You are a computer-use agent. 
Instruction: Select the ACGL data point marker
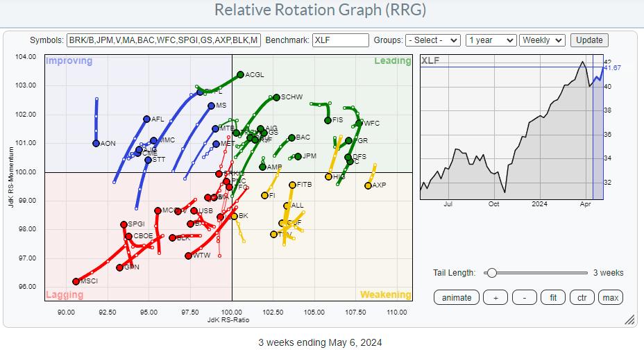point(240,74)
